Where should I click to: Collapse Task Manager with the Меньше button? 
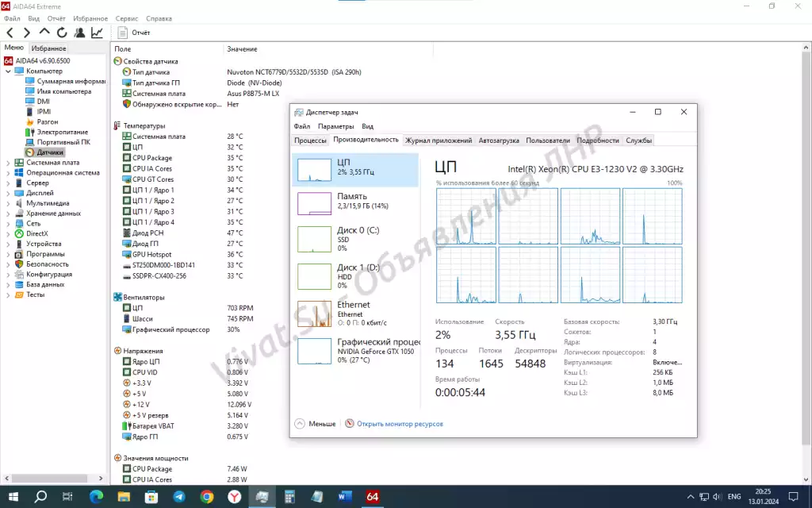click(316, 424)
